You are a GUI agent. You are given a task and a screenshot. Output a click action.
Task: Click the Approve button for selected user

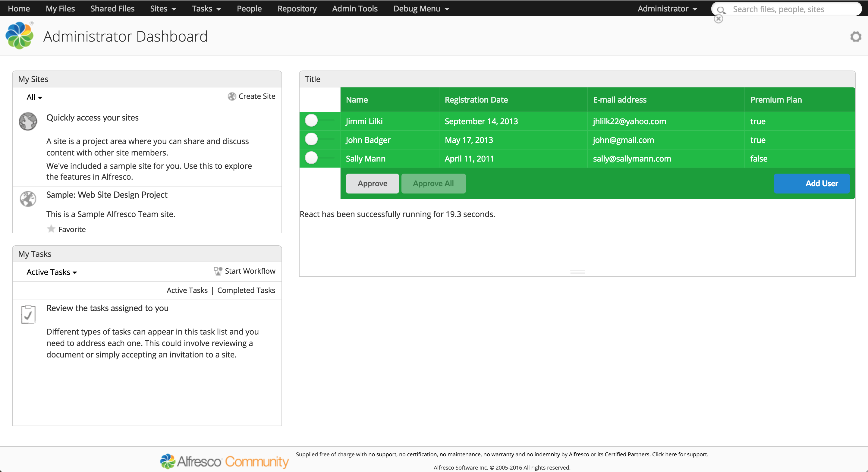(x=373, y=183)
